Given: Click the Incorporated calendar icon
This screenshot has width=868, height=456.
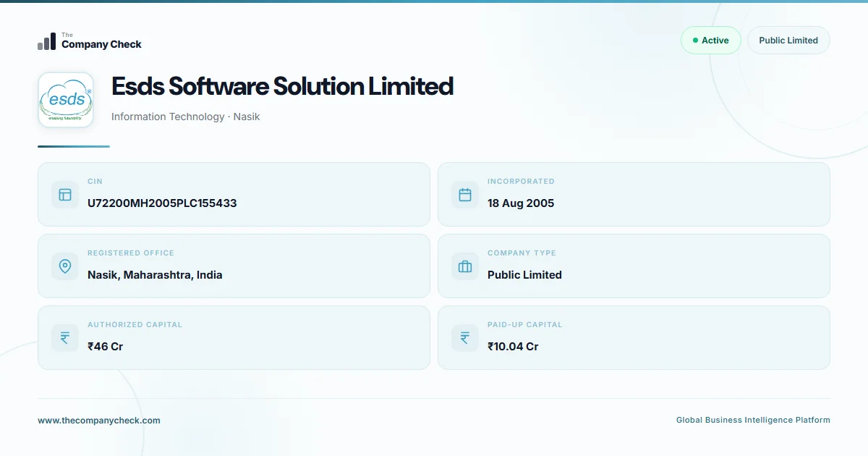Looking at the screenshot, I should pyautogui.click(x=465, y=194).
